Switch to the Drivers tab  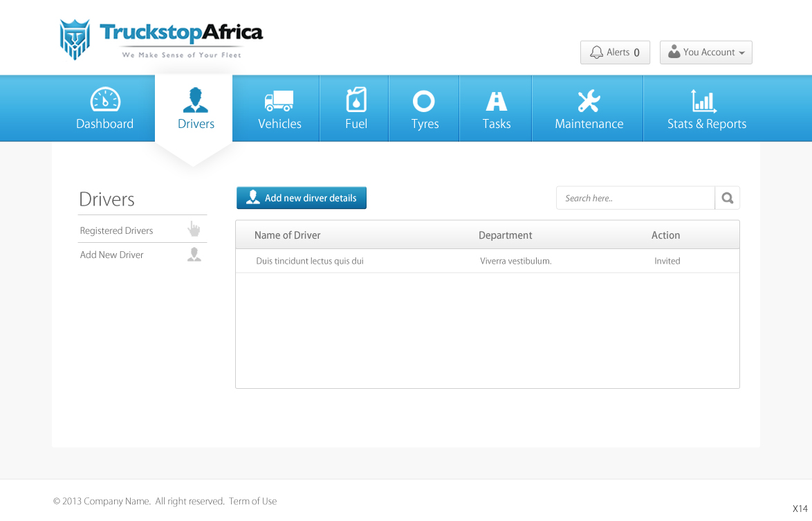(x=196, y=109)
